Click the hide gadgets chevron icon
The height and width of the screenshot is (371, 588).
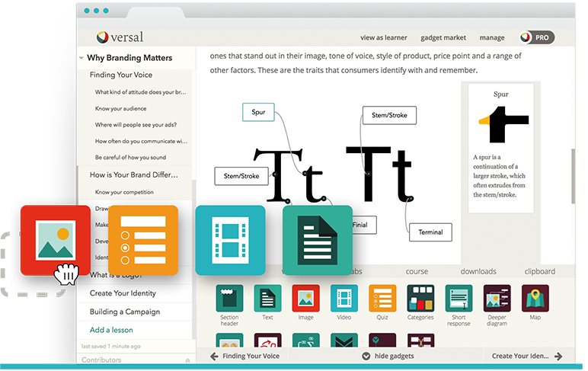click(x=366, y=357)
